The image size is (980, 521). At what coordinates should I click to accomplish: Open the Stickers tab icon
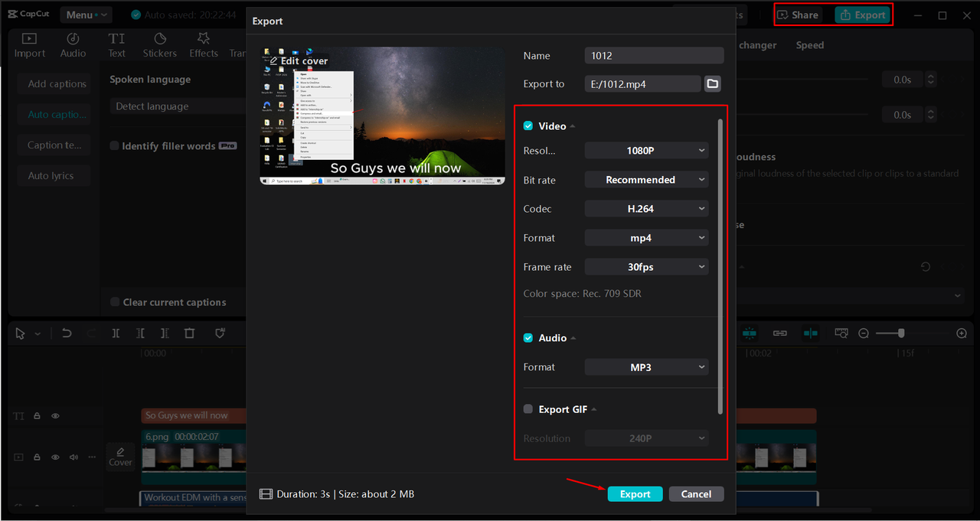pyautogui.click(x=159, y=45)
